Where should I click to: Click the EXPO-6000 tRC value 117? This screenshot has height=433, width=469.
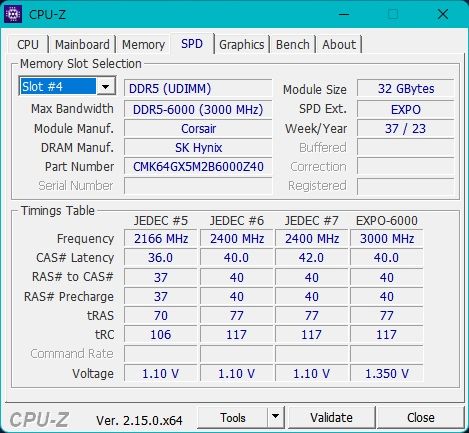tap(387, 334)
